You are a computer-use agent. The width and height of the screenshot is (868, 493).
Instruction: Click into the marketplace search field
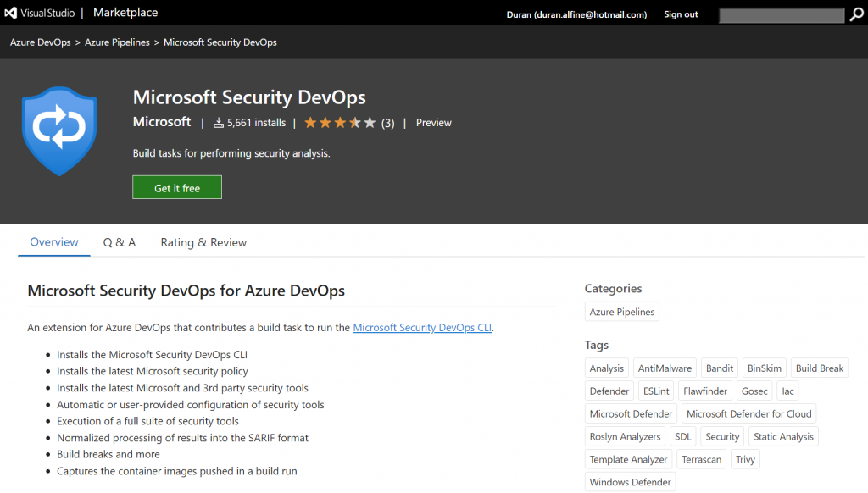click(x=781, y=15)
